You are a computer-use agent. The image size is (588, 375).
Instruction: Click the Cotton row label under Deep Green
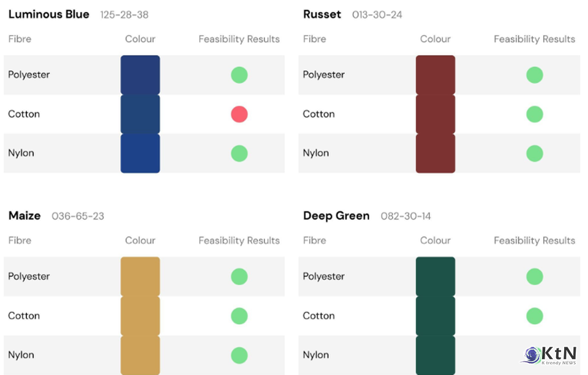(x=318, y=316)
